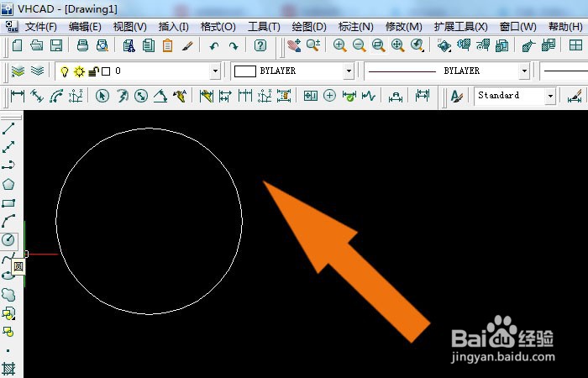Select the polygon tool
The width and height of the screenshot is (588, 378).
[x=8, y=184]
